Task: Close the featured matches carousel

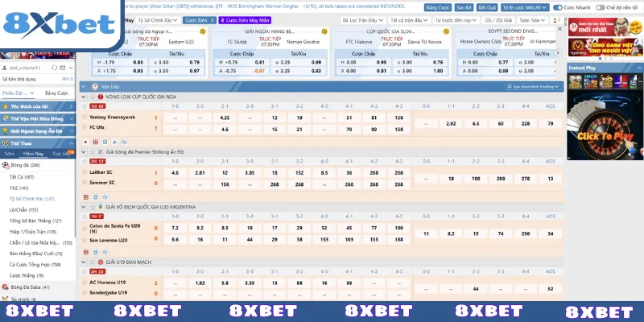Action: 559,29
